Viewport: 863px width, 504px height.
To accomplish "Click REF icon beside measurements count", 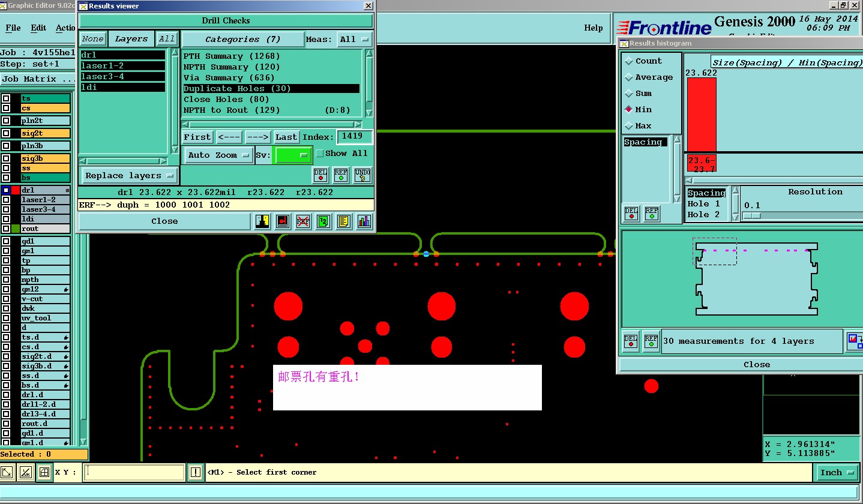I will coord(651,341).
